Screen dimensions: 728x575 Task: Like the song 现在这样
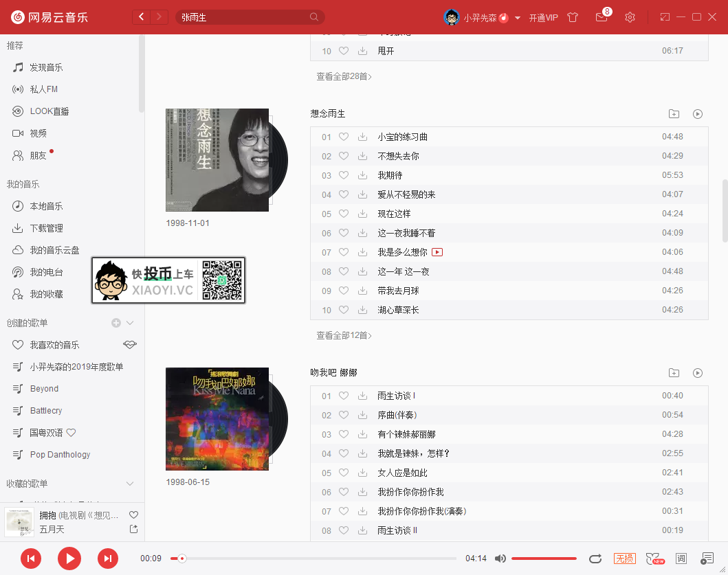[x=344, y=214]
